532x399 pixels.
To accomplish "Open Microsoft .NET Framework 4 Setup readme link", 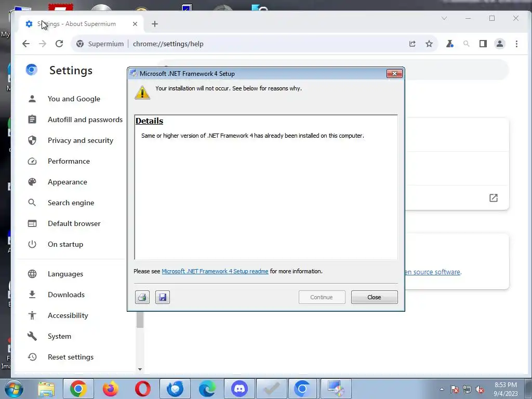I will [215, 271].
